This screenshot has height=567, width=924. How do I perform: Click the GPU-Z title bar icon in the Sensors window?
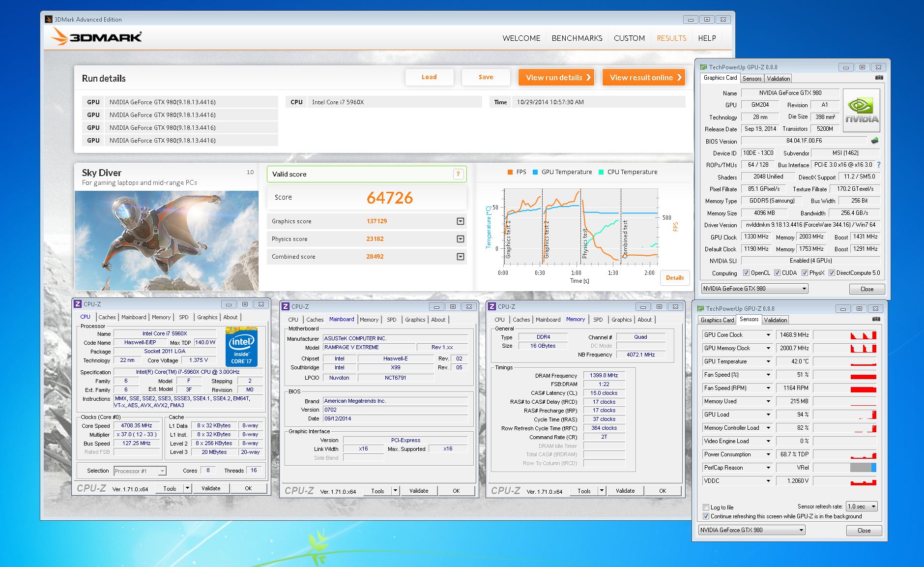pos(701,308)
